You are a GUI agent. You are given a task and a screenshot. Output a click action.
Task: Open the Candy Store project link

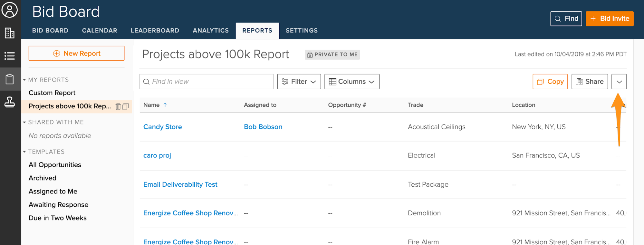(162, 127)
